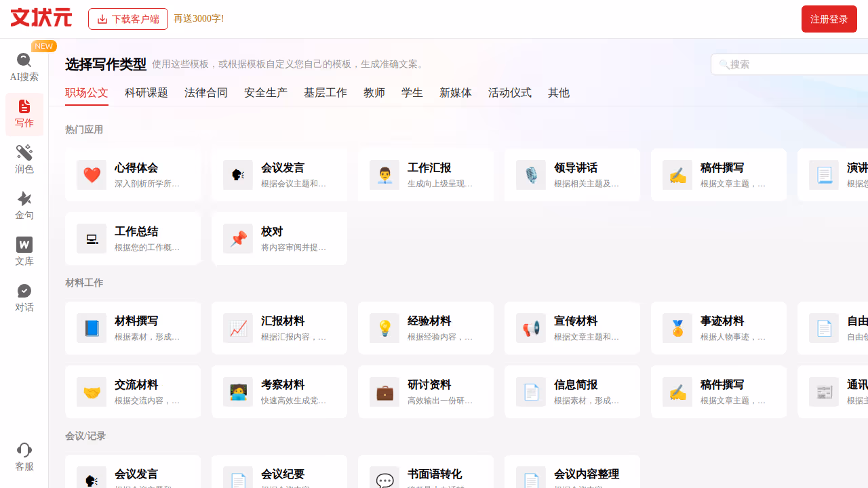Switch to the 安全生产 tab
This screenshot has height=488, width=868.
coord(266,93)
